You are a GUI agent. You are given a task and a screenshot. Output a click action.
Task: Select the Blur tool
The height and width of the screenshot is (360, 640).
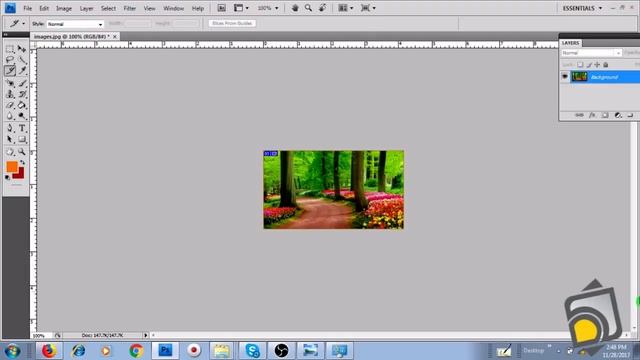click(x=10, y=116)
